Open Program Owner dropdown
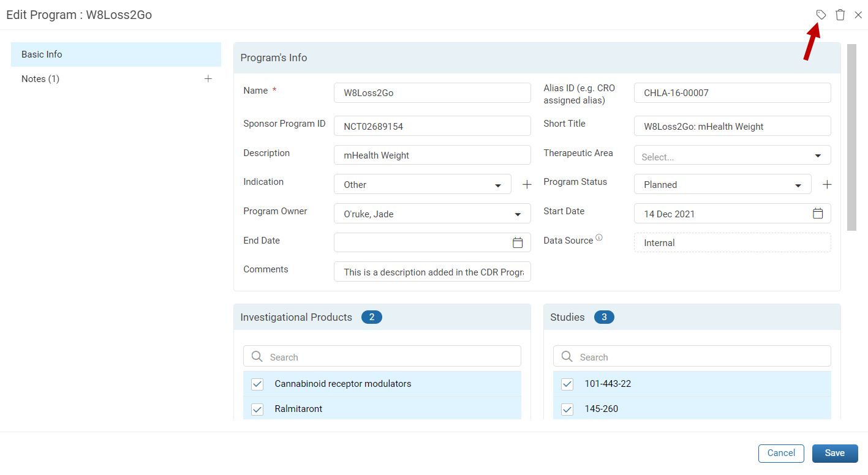The width and height of the screenshot is (868, 475). click(432, 214)
